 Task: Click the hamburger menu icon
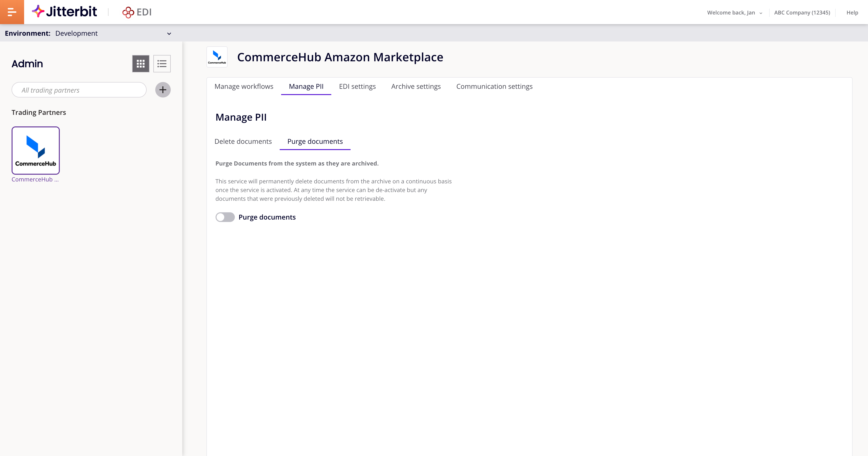coord(12,12)
